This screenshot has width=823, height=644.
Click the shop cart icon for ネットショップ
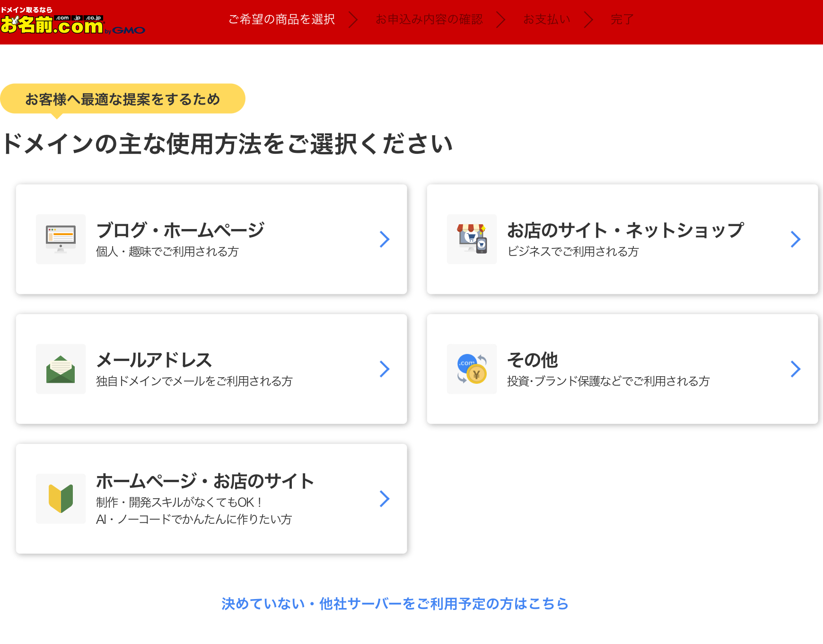click(x=472, y=239)
